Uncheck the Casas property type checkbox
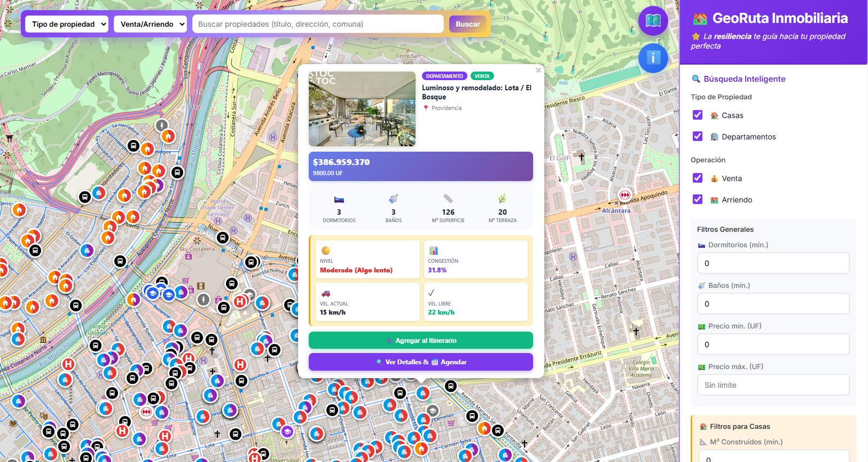The width and height of the screenshot is (868, 462). [x=698, y=115]
